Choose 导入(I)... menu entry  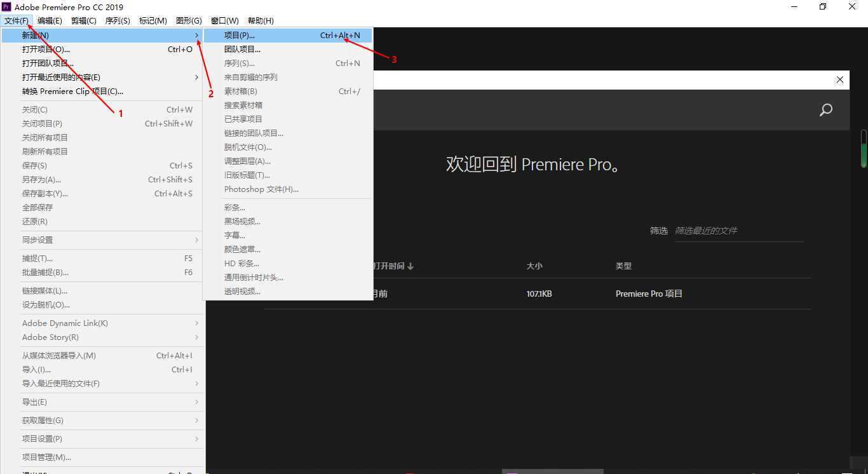[102, 369]
